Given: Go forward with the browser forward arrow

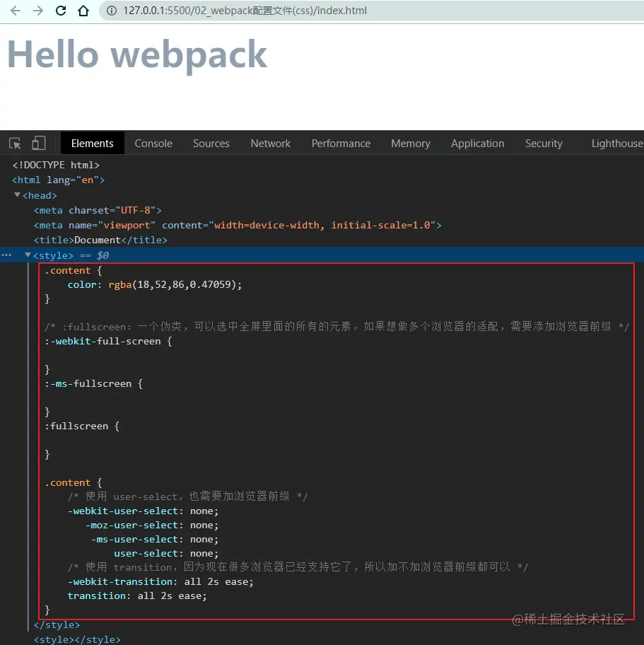Looking at the screenshot, I should [x=38, y=11].
